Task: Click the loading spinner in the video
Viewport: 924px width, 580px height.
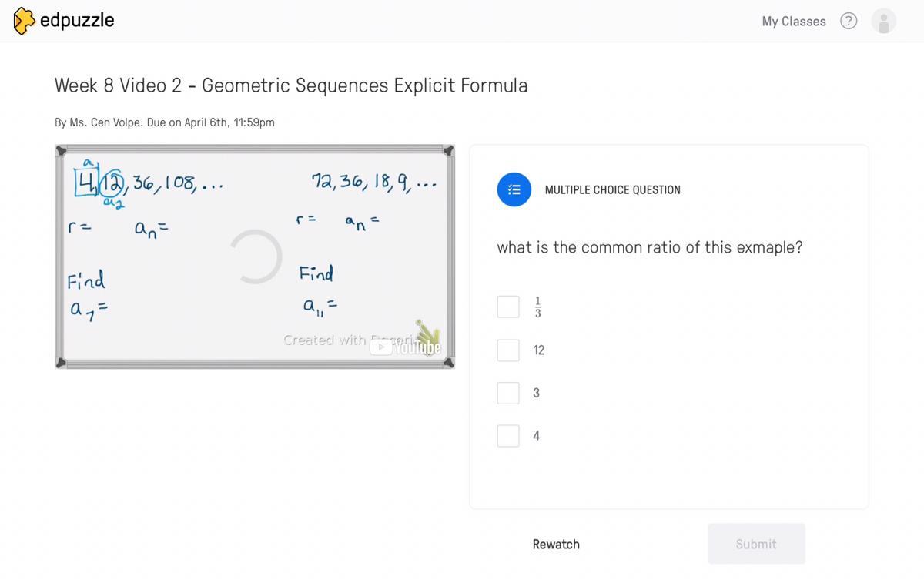Action: tap(256, 256)
